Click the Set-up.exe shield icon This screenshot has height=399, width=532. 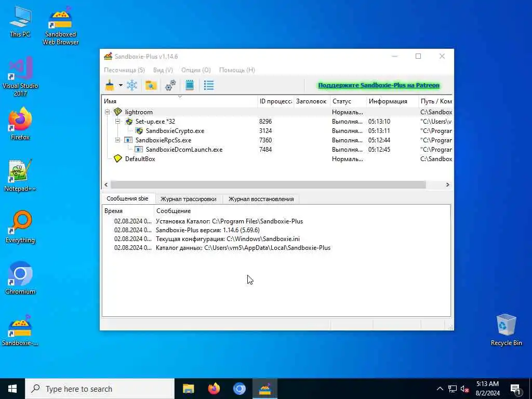(129, 122)
